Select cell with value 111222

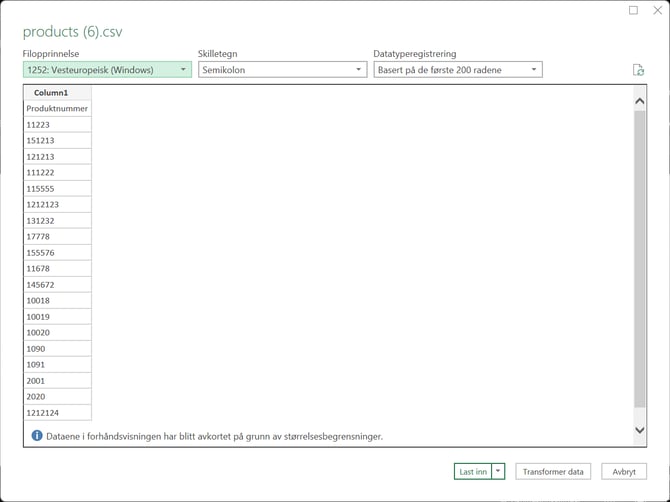click(57, 173)
